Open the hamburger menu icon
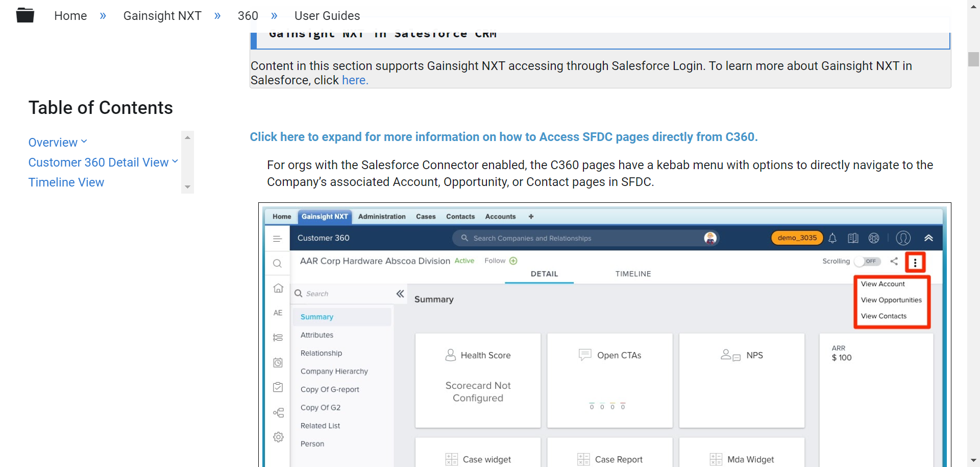 click(278, 239)
